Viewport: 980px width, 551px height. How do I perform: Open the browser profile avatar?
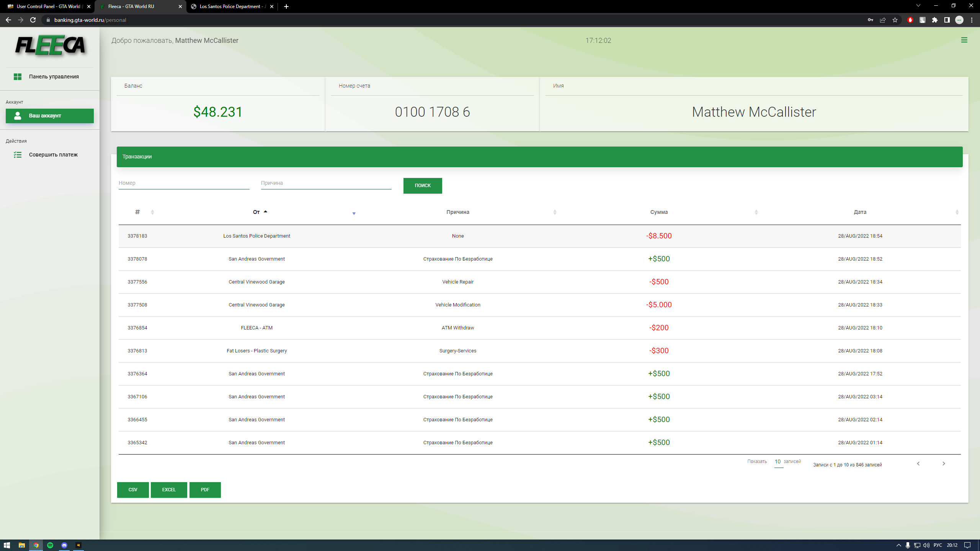click(x=959, y=20)
